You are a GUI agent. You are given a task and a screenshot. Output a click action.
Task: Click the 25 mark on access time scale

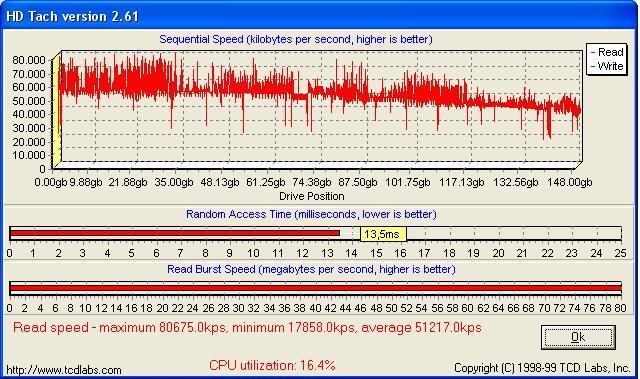620,253
